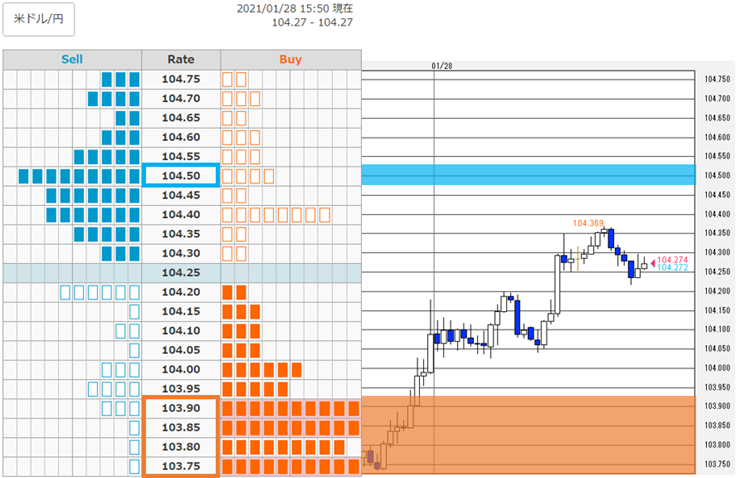Screen dimensions: 736x478
Task: Click the 104.369 high price label
Action: click(x=588, y=223)
